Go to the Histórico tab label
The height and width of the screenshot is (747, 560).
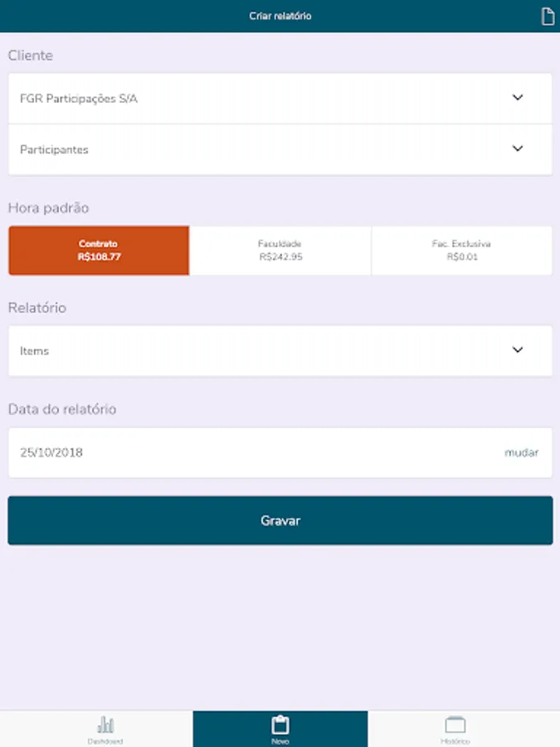click(x=455, y=741)
